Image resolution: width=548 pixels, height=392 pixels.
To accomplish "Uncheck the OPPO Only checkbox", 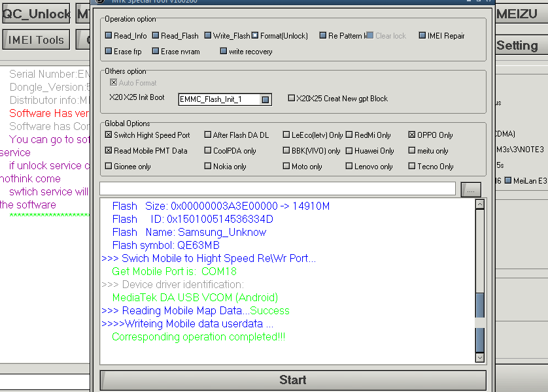I will 430,135.
